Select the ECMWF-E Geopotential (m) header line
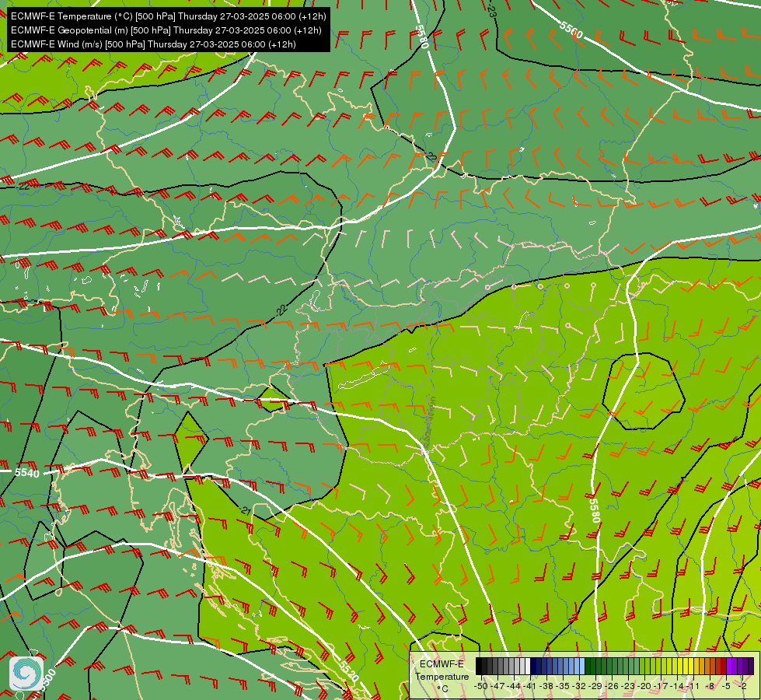 pyautogui.click(x=166, y=30)
